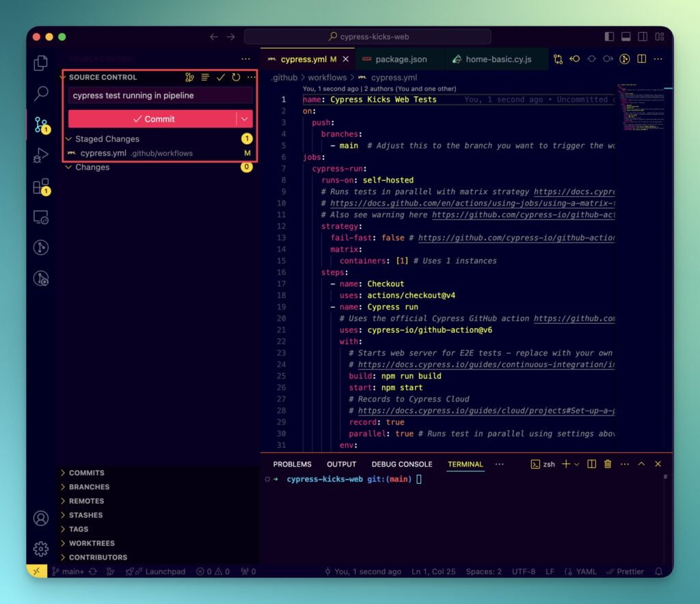Click Prettier in the status bar
This screenshot has height=604, width=700.
click(x=625, y=571)
